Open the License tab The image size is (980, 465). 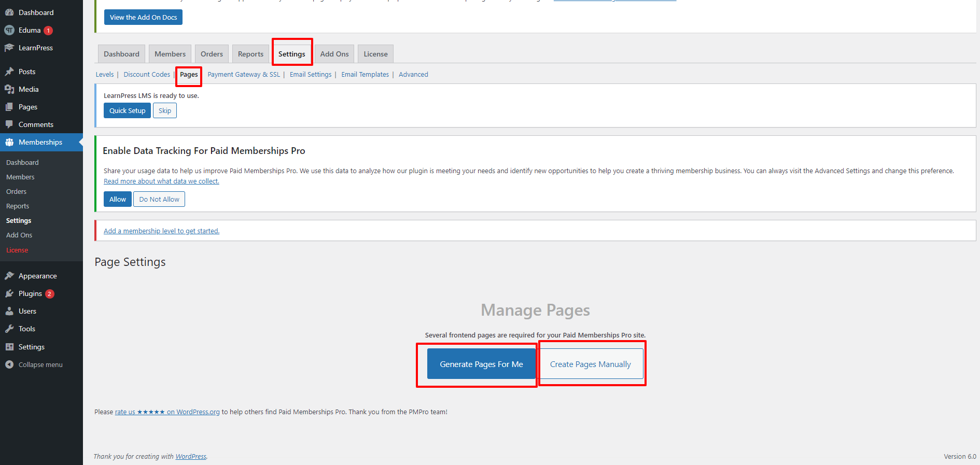[x=375, y=54]
